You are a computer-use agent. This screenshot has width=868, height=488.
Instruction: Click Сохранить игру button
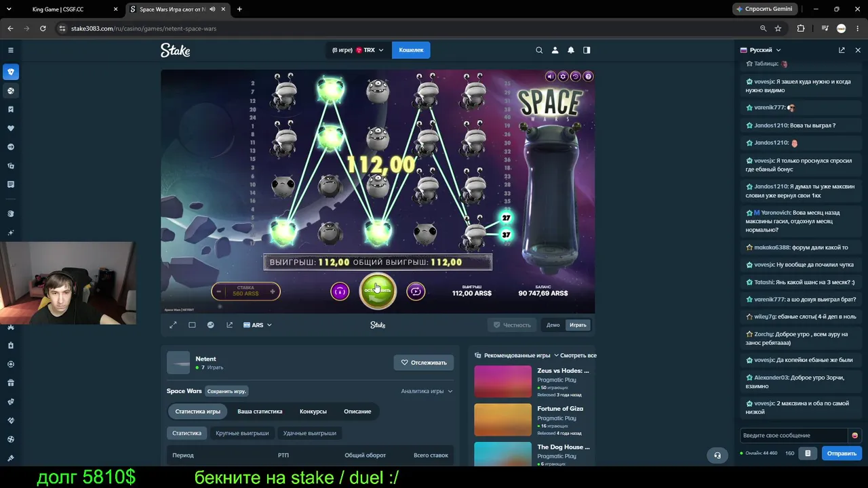click(x=226, y=391)
